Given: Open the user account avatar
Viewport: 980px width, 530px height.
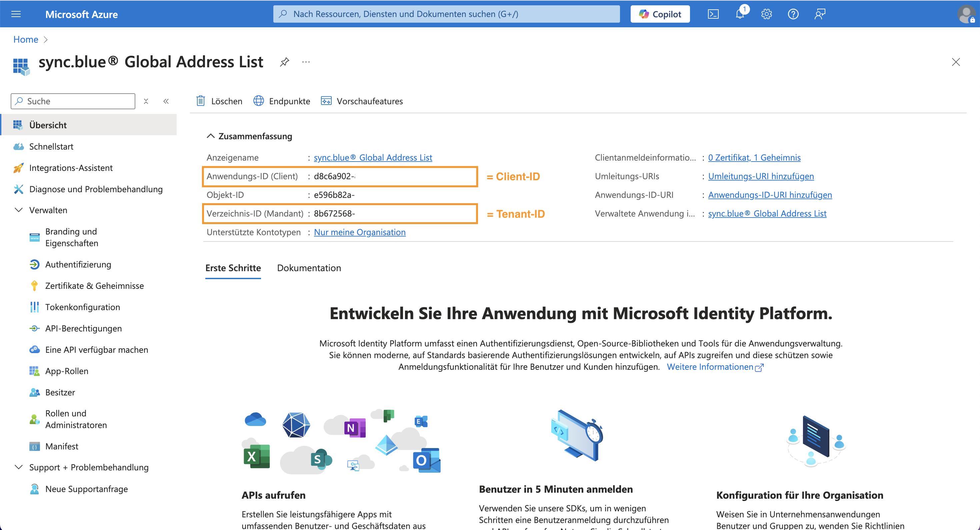Looking at the screenshot, I should tap(966, 14).
